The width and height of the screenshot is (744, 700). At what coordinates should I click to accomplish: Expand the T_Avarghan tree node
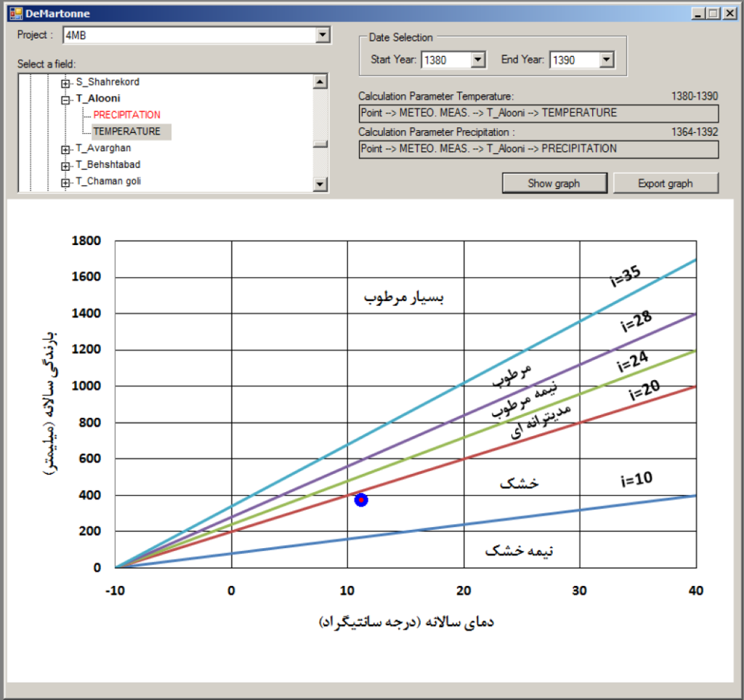(x=65, y=150)
